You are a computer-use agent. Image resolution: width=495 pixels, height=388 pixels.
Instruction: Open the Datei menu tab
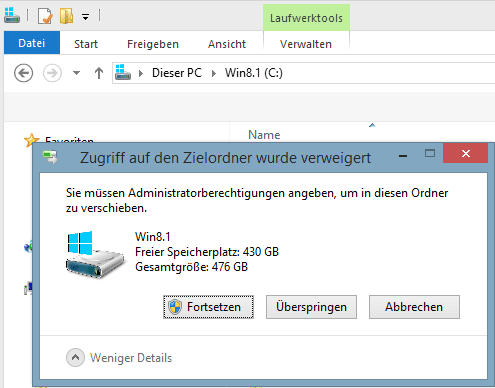(x=32, y=43)
